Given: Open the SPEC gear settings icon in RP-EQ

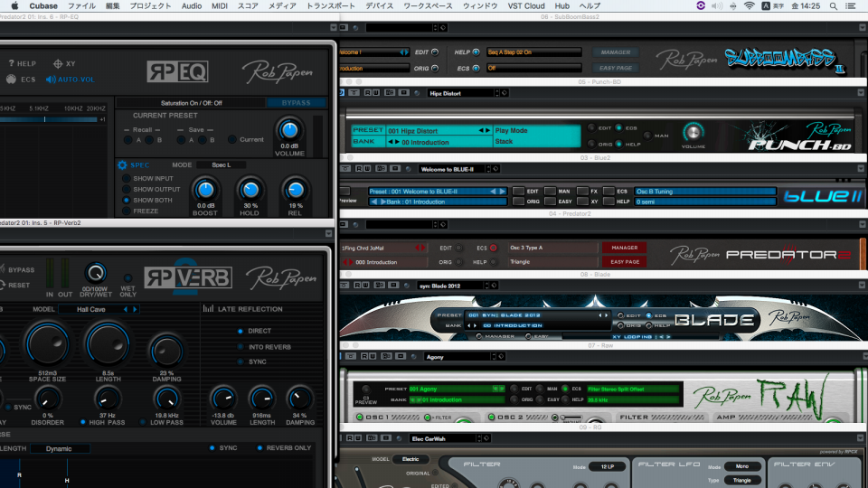Looking at the screenshot, I should click(122, 164).
